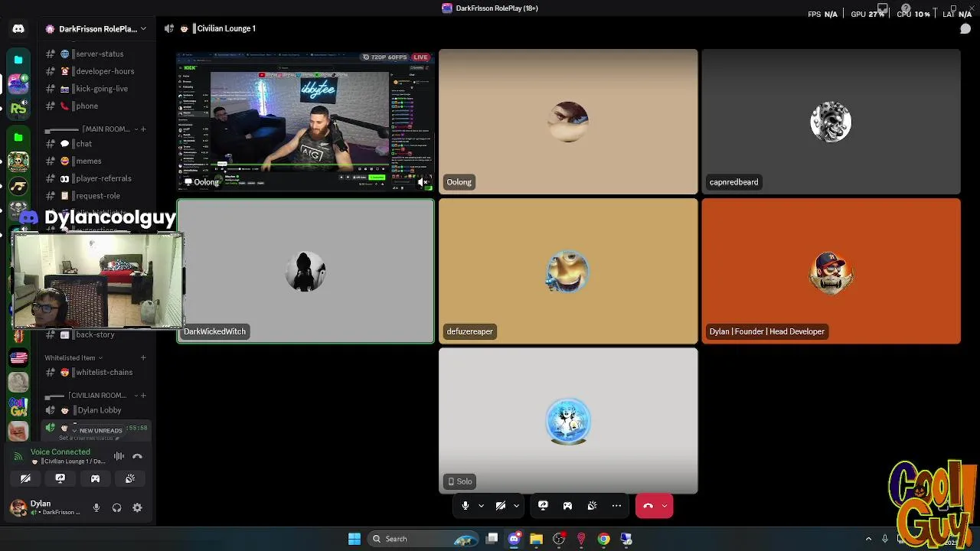Open the chat bubble icon at top right

point(965,29)
